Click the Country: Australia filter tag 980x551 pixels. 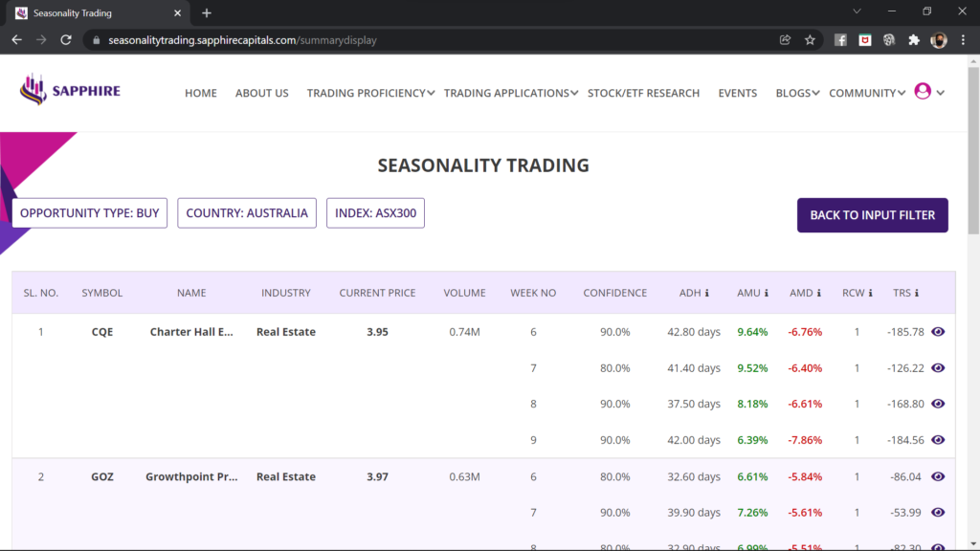(247, 213)
